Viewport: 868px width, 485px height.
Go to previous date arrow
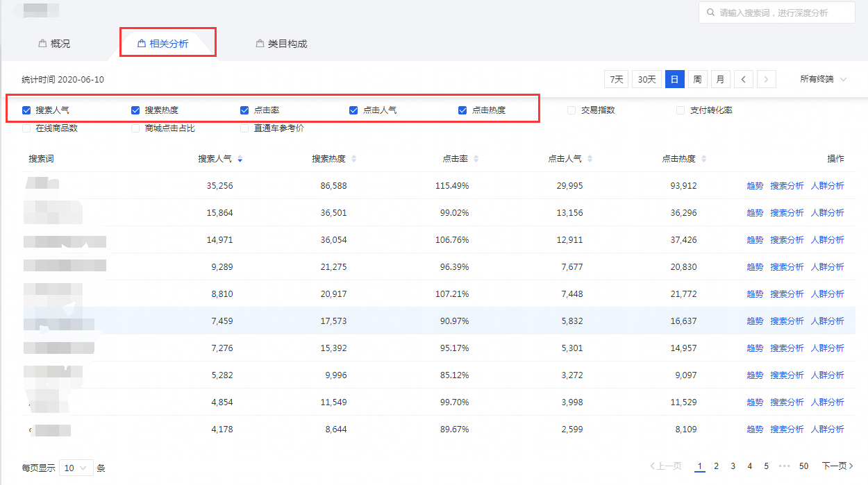(744, 80)
